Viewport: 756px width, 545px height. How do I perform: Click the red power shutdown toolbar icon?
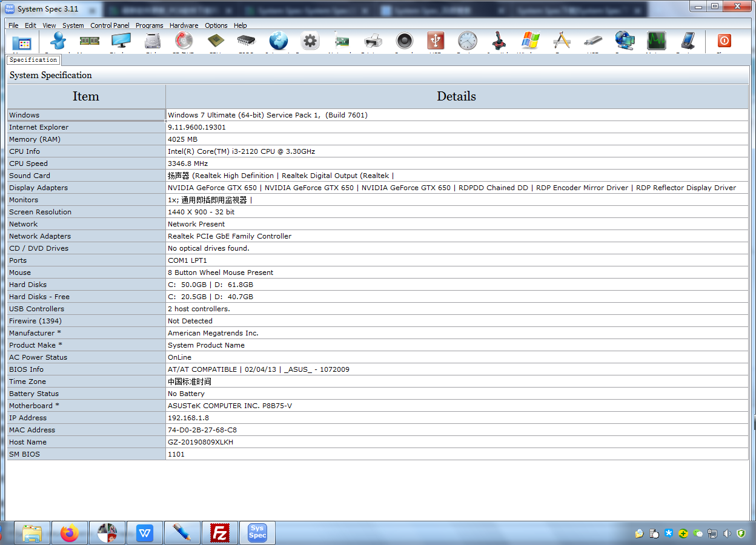(x=724, y=41)
